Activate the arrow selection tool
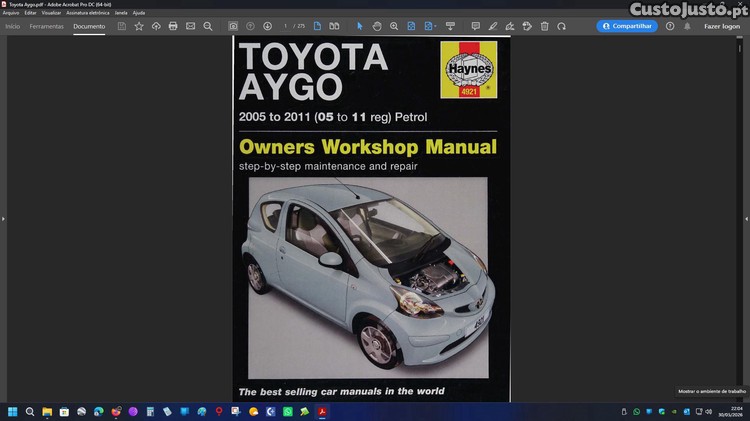Screen dimensions: 750x421 coord(360,26)
